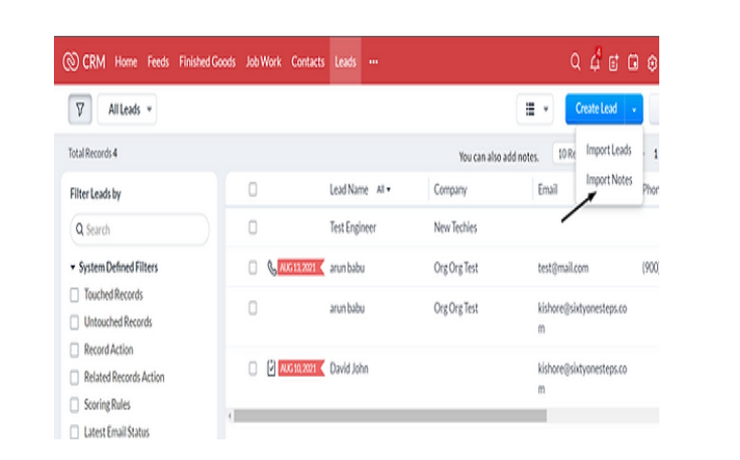Select the David John row checkbox
This screenshot has height=460, width=740.
(253, 368)
